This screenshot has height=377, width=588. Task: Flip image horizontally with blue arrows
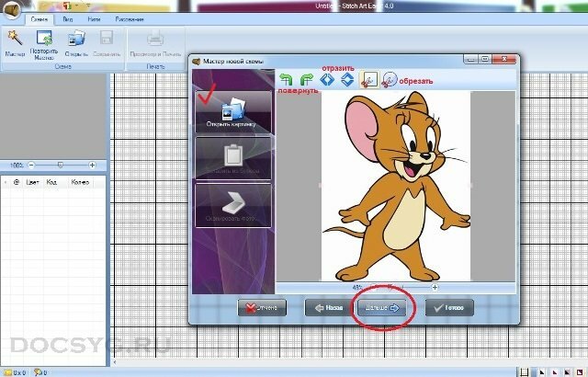[327, 79]
